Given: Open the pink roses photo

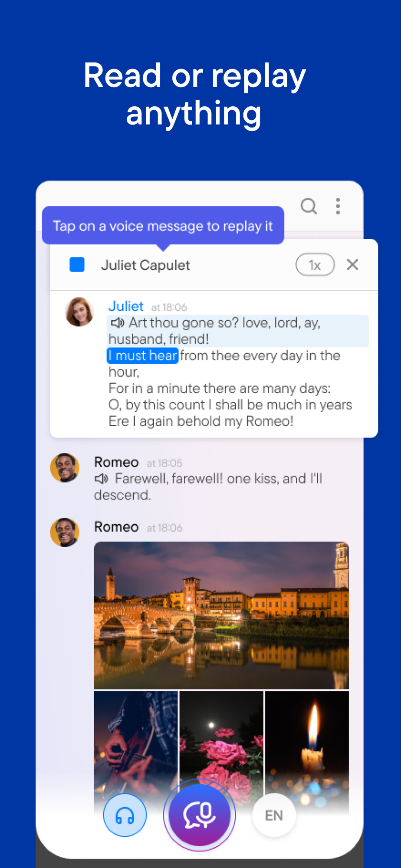Looking at the screenshot, I should [x=221, y=738].
